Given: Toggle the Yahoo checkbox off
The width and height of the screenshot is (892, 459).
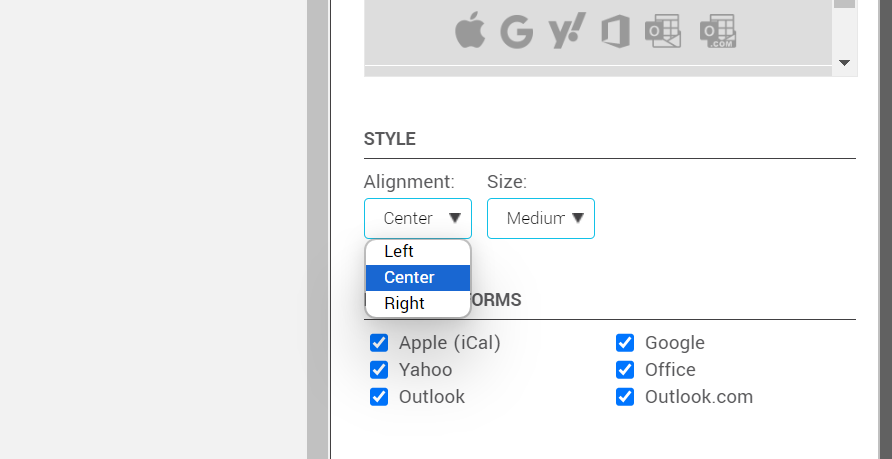Looking at the screenshot, I should pyautogui.click(x=379, y=370).
